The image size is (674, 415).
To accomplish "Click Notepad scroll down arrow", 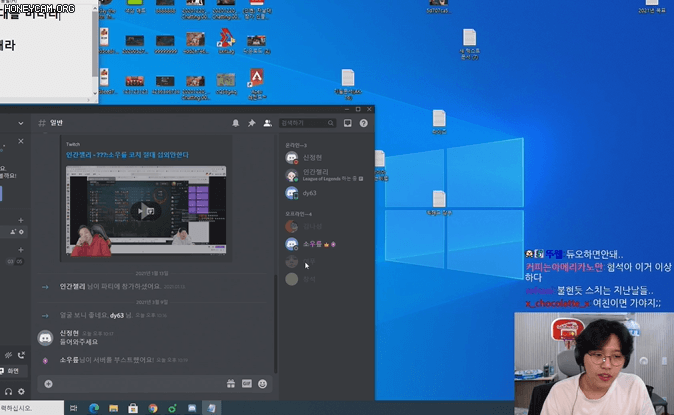I will tap(95, 93).
